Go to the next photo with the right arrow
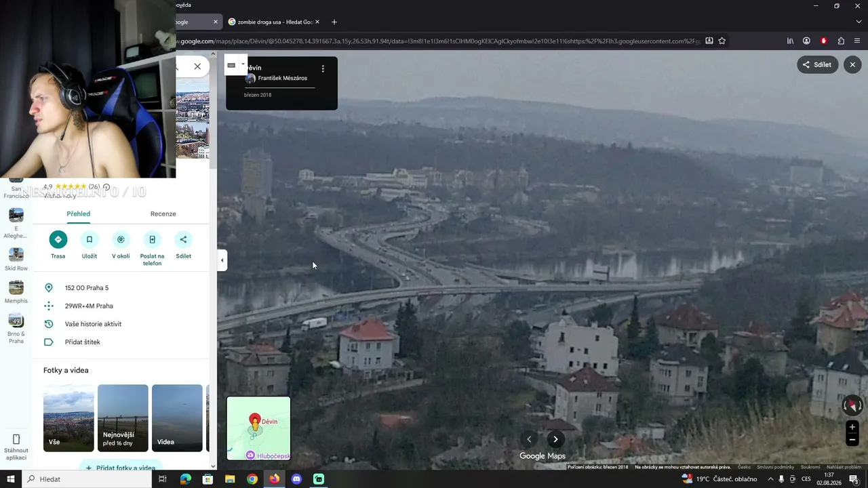868x488 pixels. 555,439
